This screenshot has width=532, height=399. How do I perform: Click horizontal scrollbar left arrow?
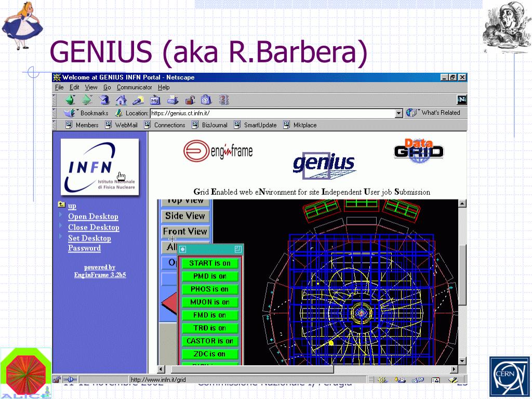point(161,369)
